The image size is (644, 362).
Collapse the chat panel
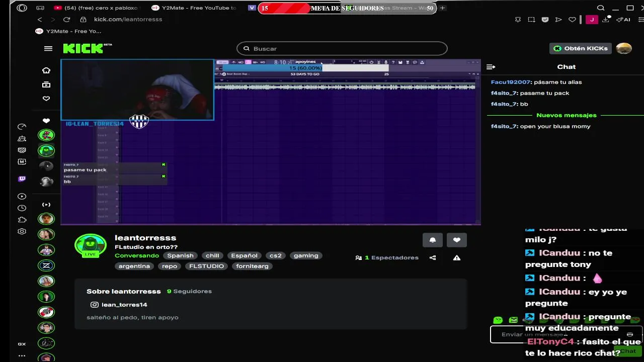tap(491, 67)
